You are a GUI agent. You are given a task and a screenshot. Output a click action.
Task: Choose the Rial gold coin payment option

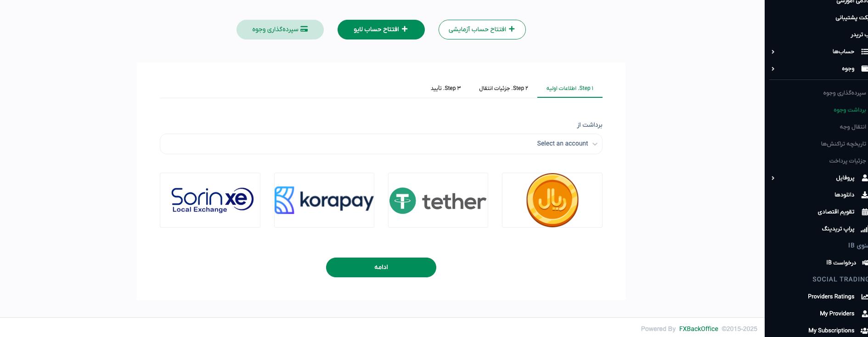(x=552, y=200)
